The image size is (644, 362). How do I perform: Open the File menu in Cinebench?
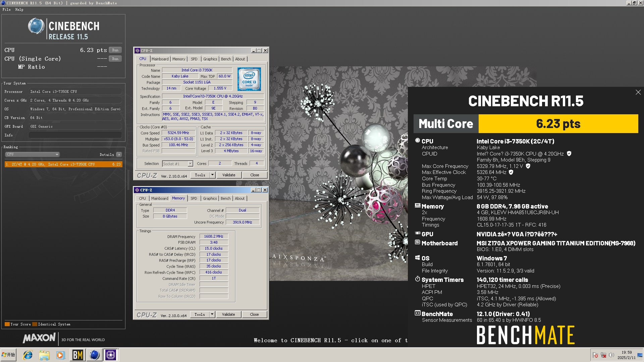[6, 9]
